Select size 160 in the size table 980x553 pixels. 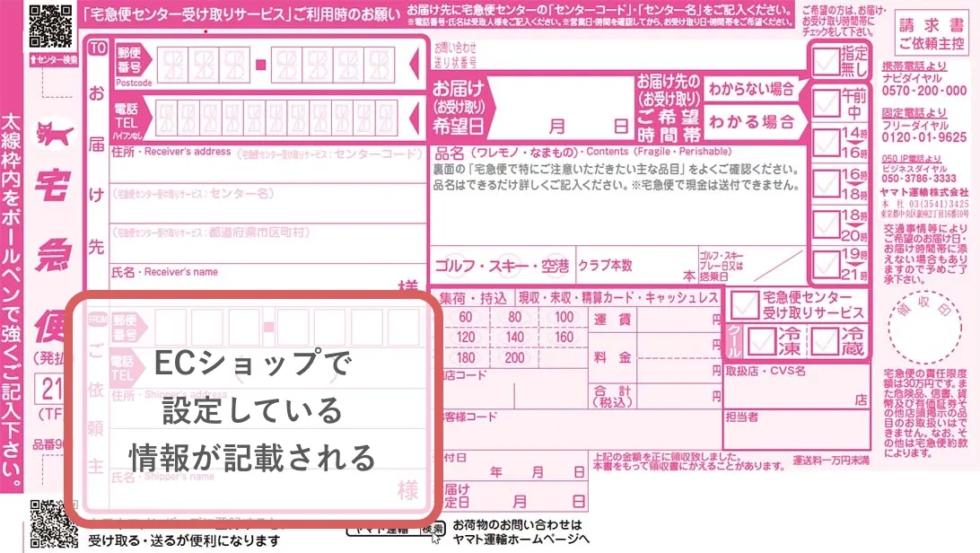(564, 338)
